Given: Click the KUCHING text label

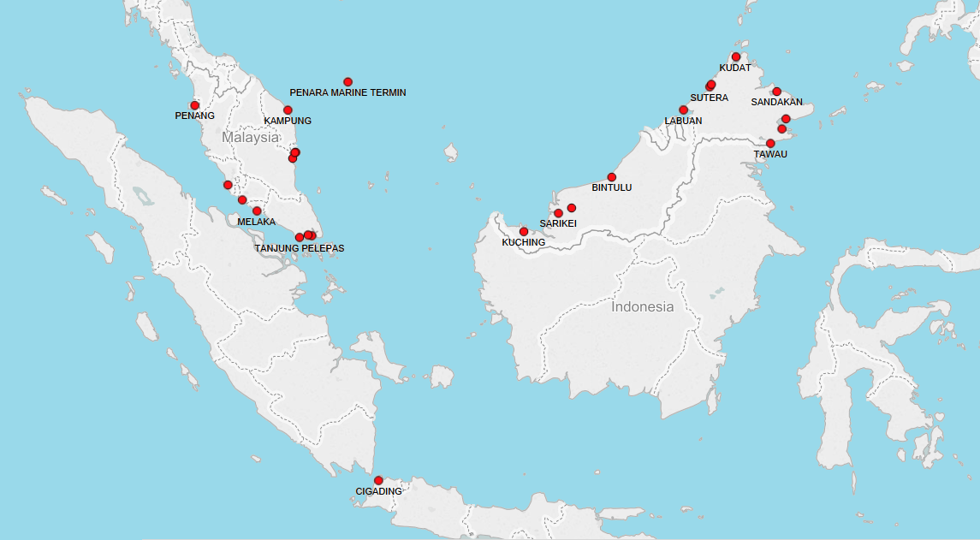Looking at the screenshot, I should (x=523, y=242).
